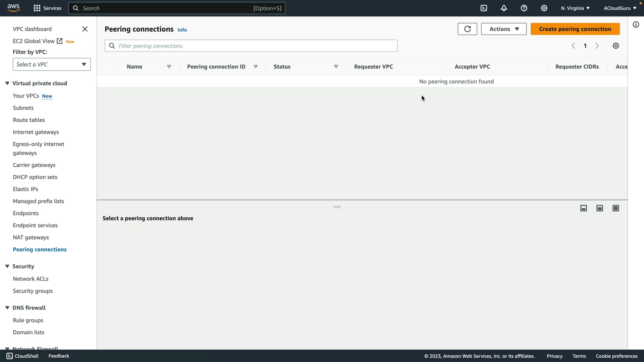Refresh the peering connections list

(467, 29)
